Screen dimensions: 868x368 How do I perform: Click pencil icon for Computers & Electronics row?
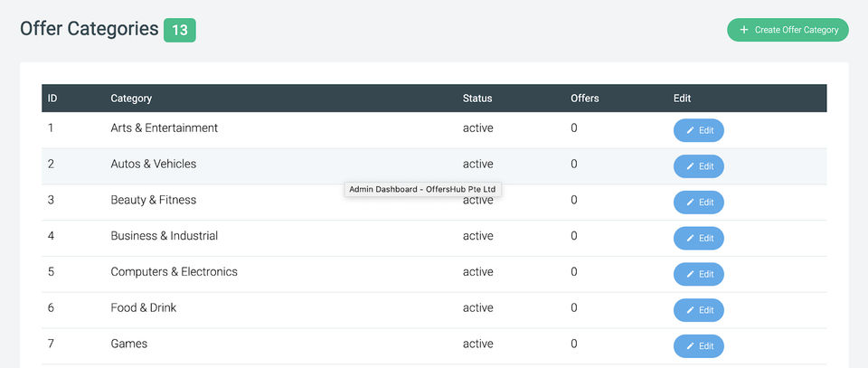point(690,274)
